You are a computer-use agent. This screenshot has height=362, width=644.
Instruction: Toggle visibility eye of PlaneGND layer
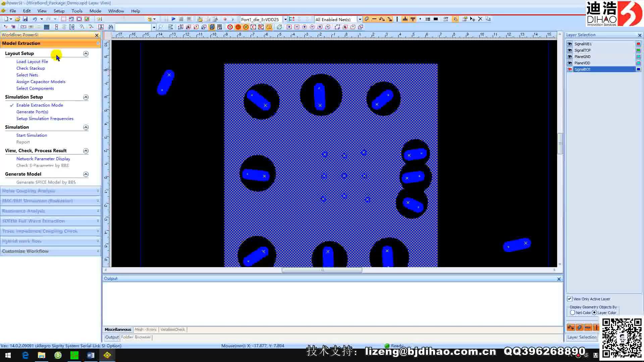(x=570, y=57)
